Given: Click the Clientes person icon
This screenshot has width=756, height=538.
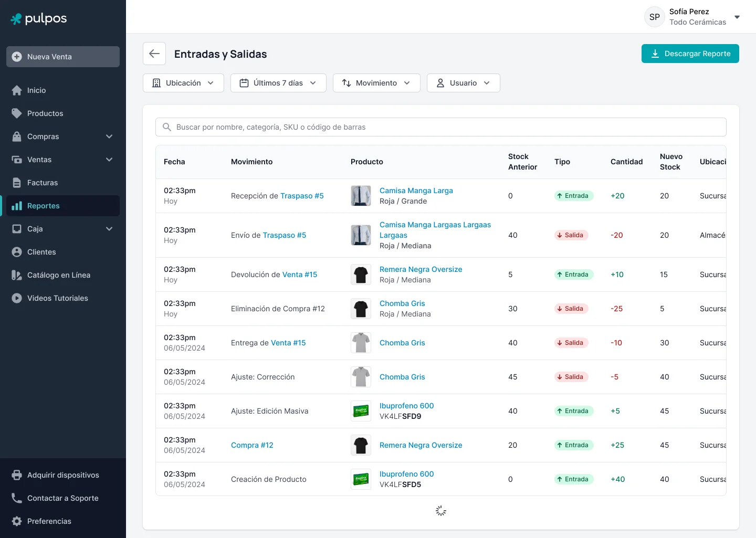Looking at the screenshot, I should 17,252.
